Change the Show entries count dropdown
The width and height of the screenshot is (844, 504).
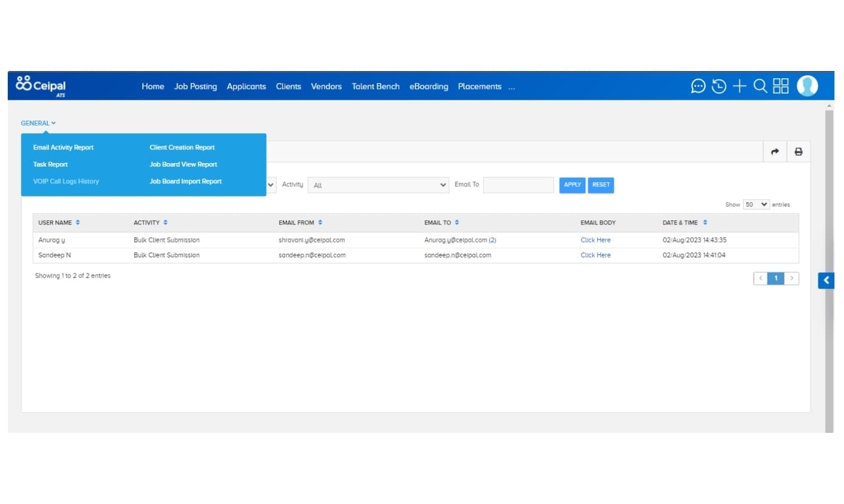[756, 204]
